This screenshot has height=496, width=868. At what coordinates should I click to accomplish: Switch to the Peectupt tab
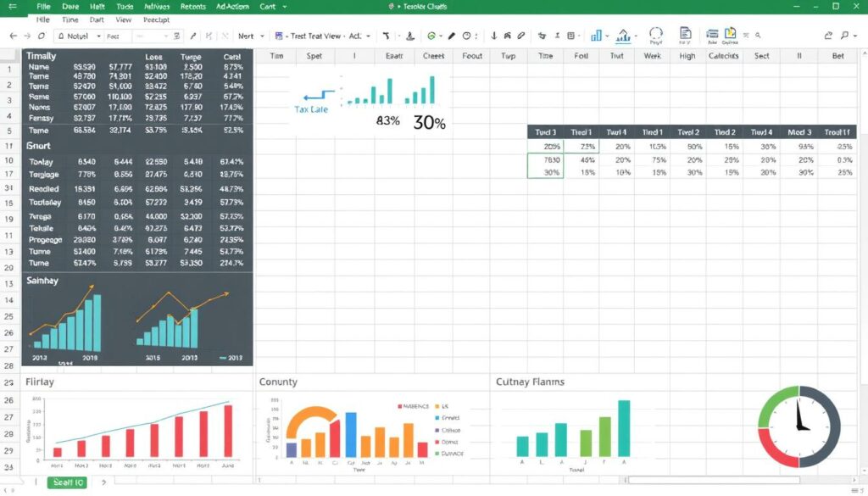pos(156,20)
